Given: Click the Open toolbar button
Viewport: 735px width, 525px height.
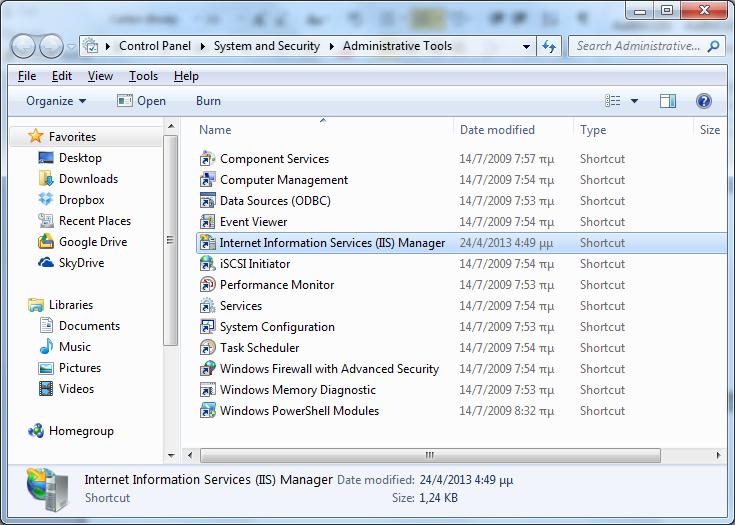Looking at the screenshot, I should (141, 101).
